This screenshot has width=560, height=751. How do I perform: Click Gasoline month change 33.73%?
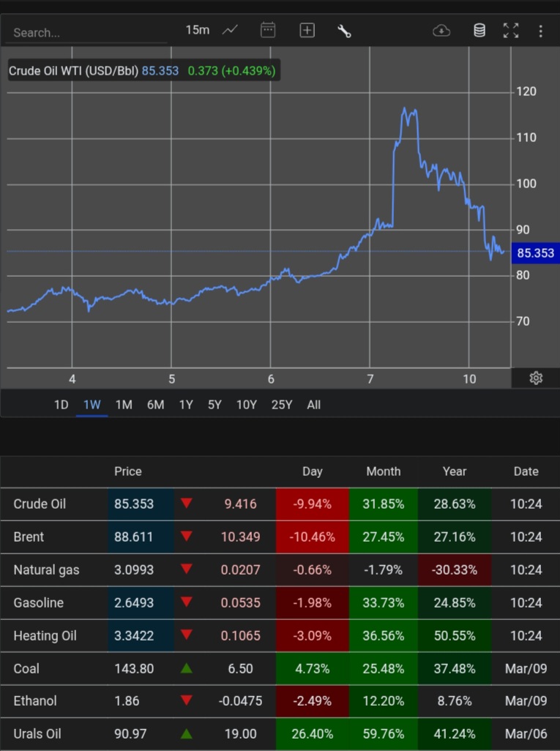pyautogui.click(x=384, y=602)
